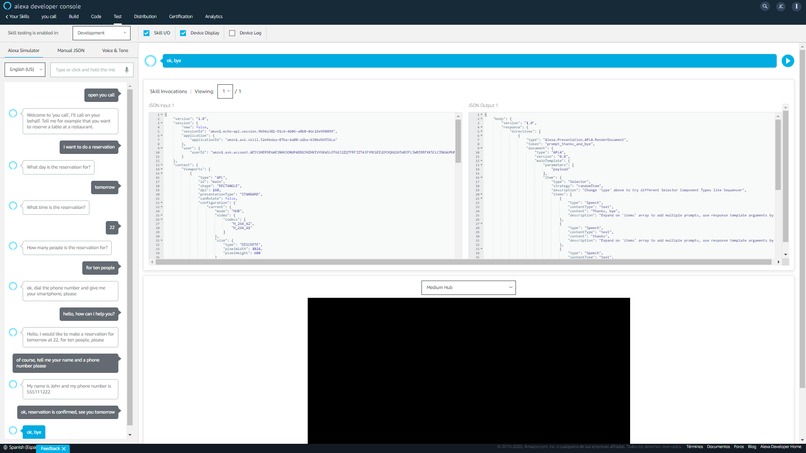This screenshot has height=453, width=806.
Task: Click the 'for ten people' utterance bubble
Action: click(x=101, y=268)
